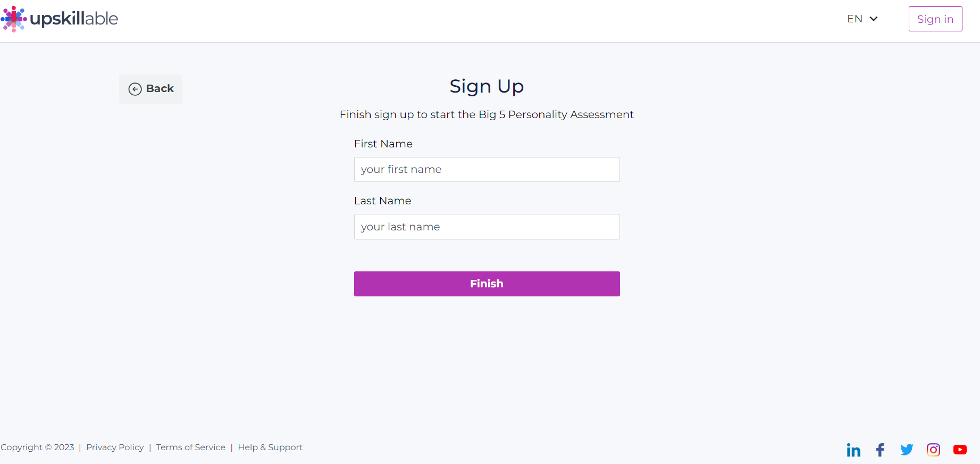Click the Last Name field label

(x=383, y=201)
